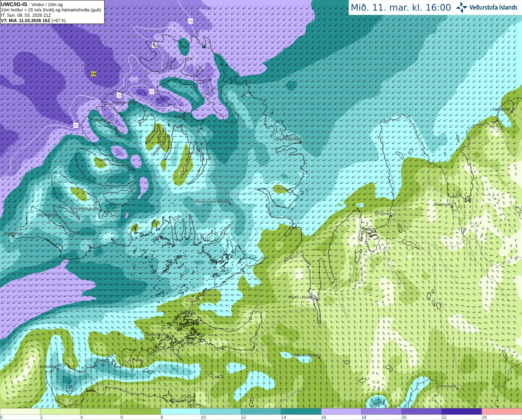Click the legend scale number 16
Image resolution: width=522 pixels, height=420 pixels.
point(323,418)
